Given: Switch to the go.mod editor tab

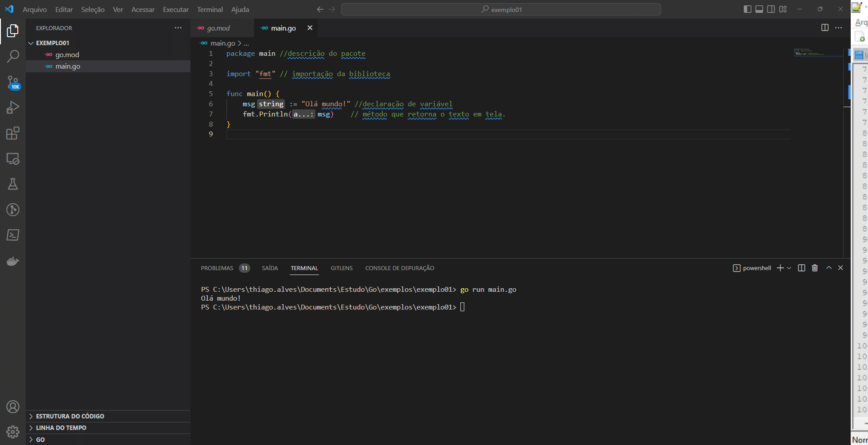Looking at the screenshot, I should [x=222, y=28].
